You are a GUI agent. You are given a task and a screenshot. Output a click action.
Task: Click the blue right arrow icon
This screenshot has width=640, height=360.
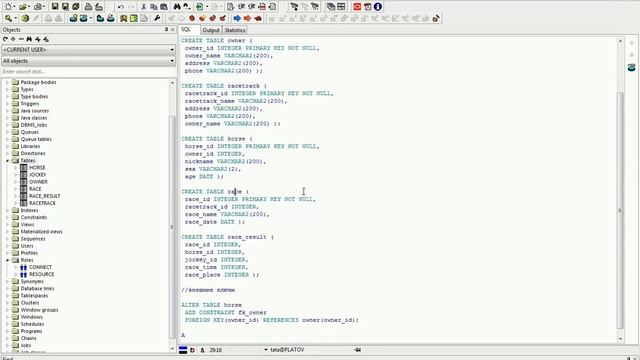[x=237, y=18]
